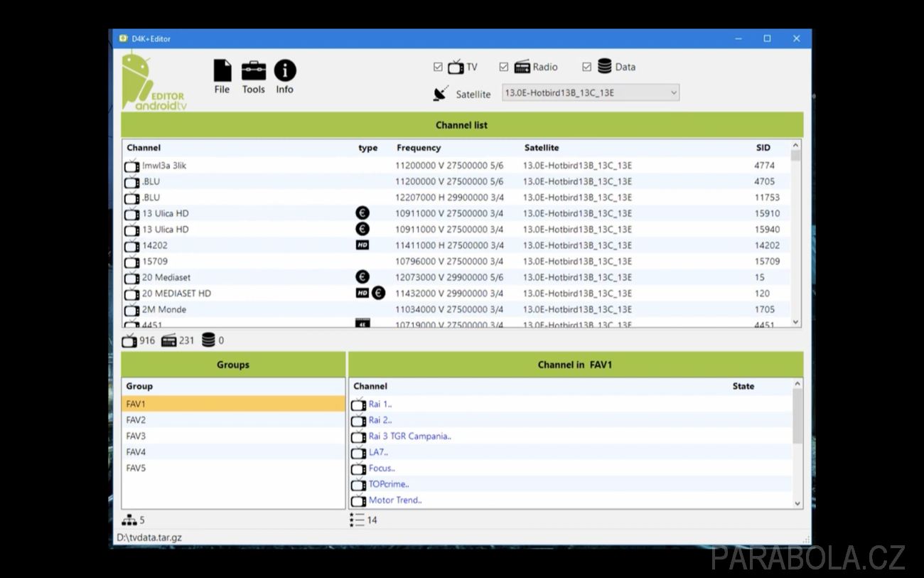924x578 pixels.
Task: Click the euro icon on first 13 Ulica HD row
Action: pyautogui.click(x=362, y=213)
